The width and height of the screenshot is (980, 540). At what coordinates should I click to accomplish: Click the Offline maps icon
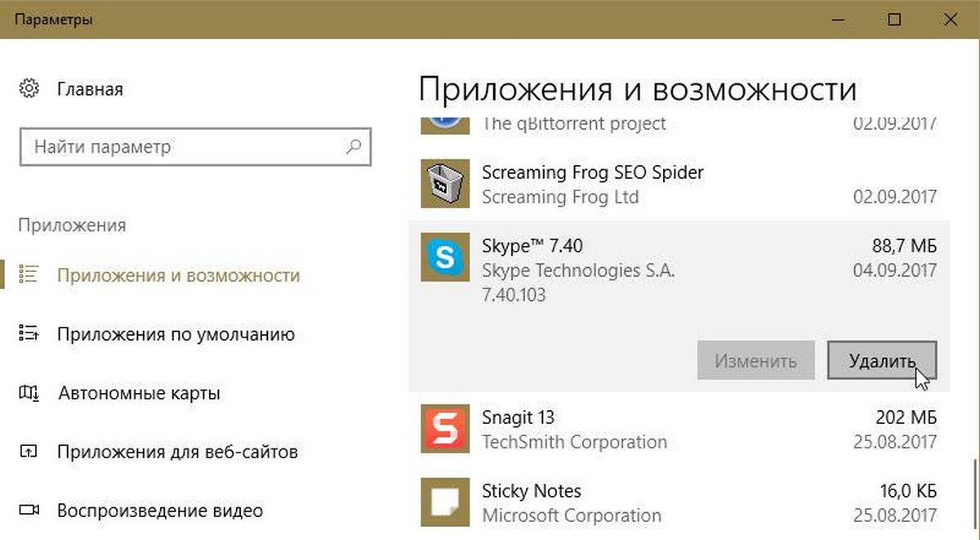(29, 393)
